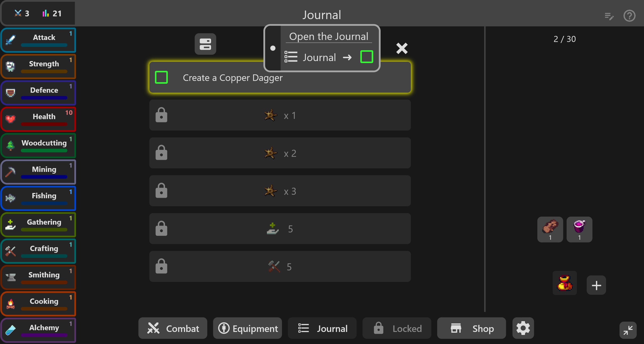The width and height of the screenshot is (644, 344).
Task: Expand the locked three-star quest row
Action: 280,191
